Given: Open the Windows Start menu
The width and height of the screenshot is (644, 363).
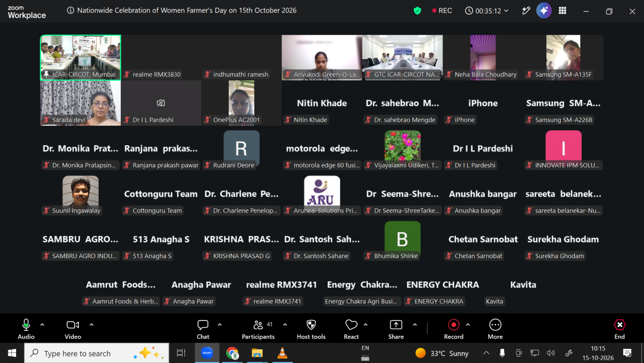Looking at the screenshot, I should click(x=12, y=353).
